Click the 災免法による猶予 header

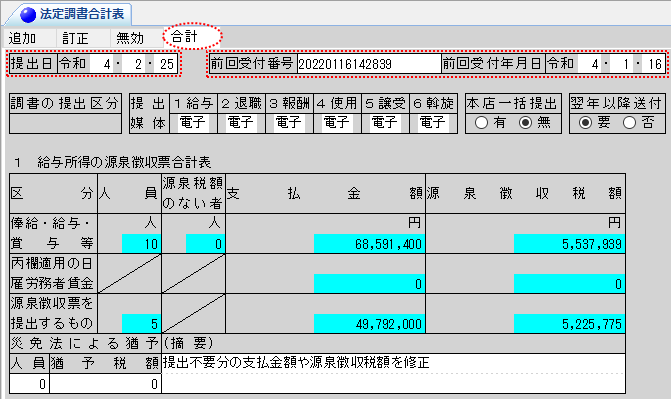coord(85,343)
